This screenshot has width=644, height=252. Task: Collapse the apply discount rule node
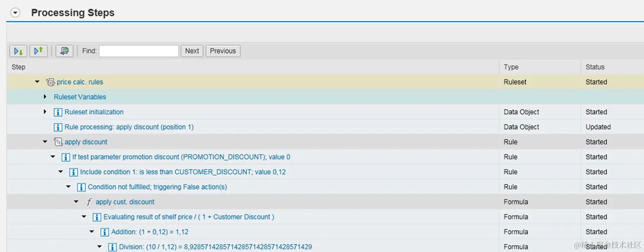coord(45,142)
